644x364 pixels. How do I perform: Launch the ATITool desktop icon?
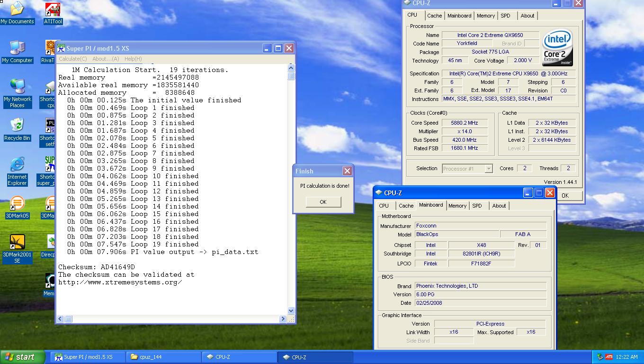tap(53, 13)
